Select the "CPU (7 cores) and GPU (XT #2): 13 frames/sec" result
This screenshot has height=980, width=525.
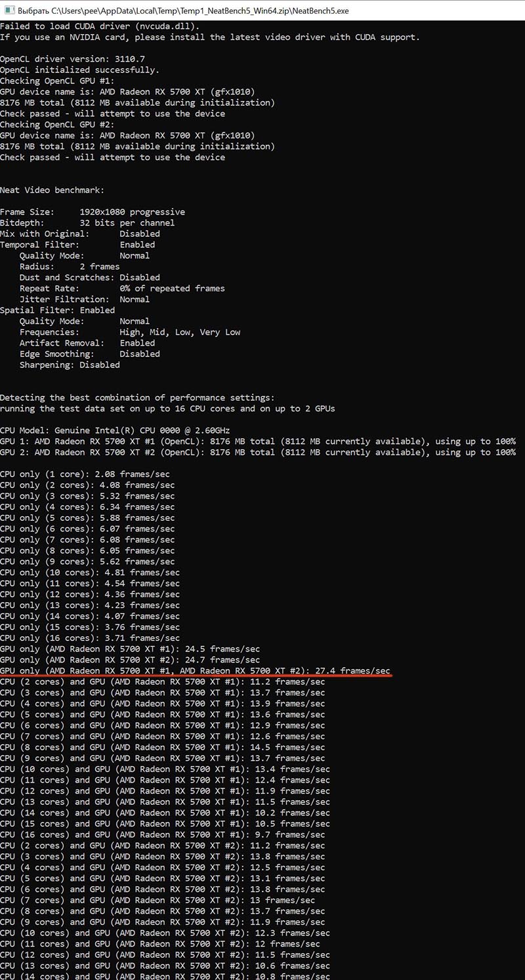[x=157, y=901]
